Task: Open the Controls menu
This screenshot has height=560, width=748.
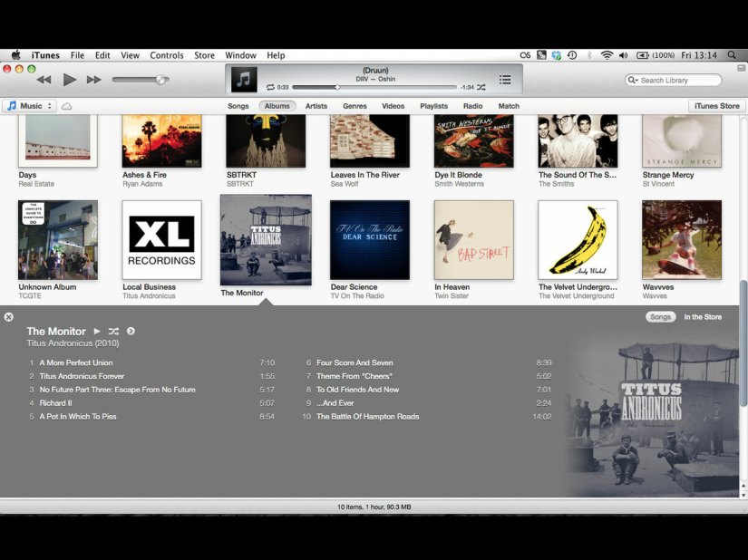Action: pyautogui.click(x=167, y=55)
